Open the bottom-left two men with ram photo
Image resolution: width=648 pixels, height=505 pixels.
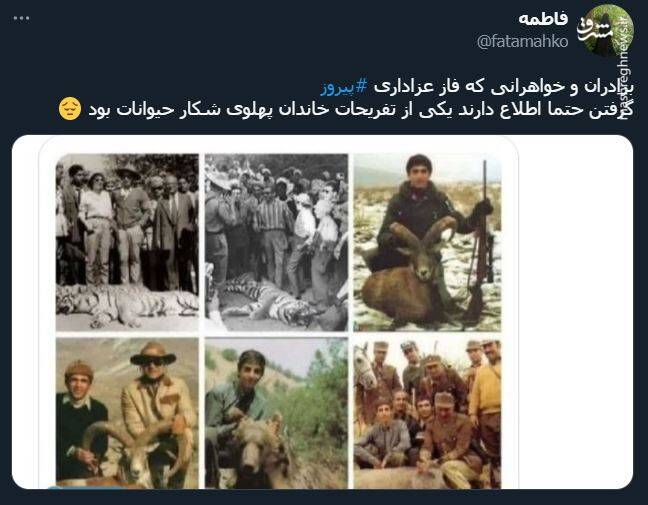coord(127,413)
